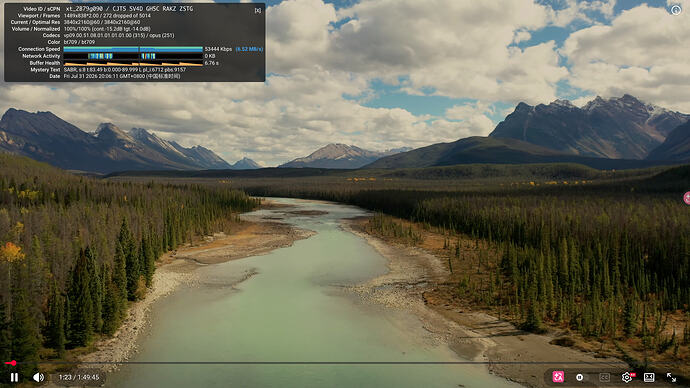Click the 53444 Kbps connection speed value
The height and width of the screenshot is (388, 690).
[x=218, y=49]
